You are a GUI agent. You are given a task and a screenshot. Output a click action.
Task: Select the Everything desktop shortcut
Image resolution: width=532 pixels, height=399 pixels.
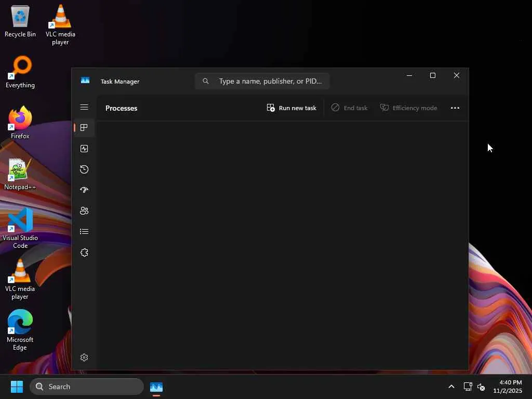click(x=20, y=72)
